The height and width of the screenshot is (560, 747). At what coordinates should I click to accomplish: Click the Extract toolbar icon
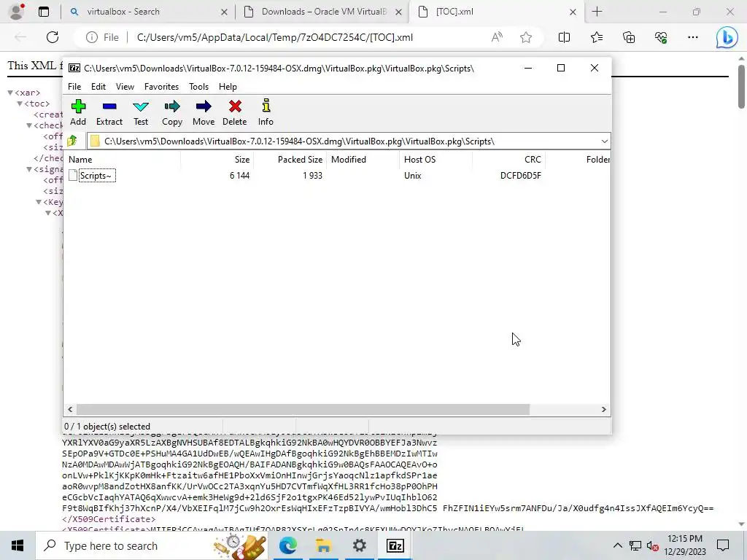[x=109, y=112]
